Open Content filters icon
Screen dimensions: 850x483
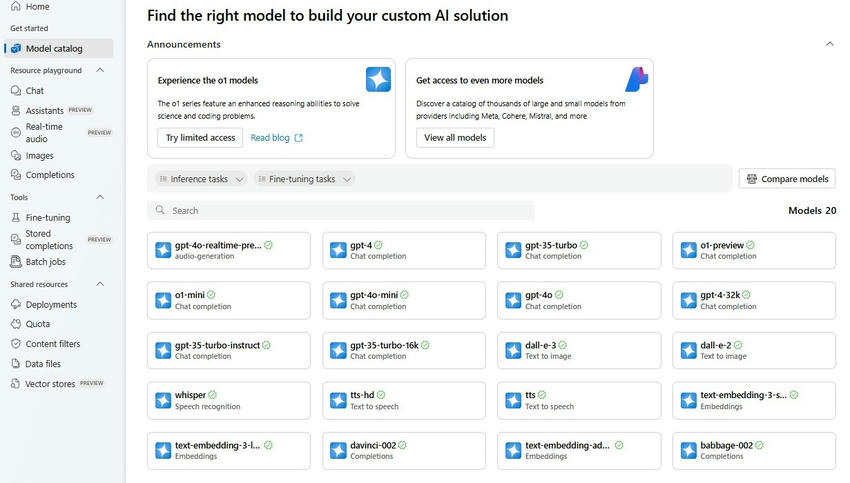pos(15,344)
